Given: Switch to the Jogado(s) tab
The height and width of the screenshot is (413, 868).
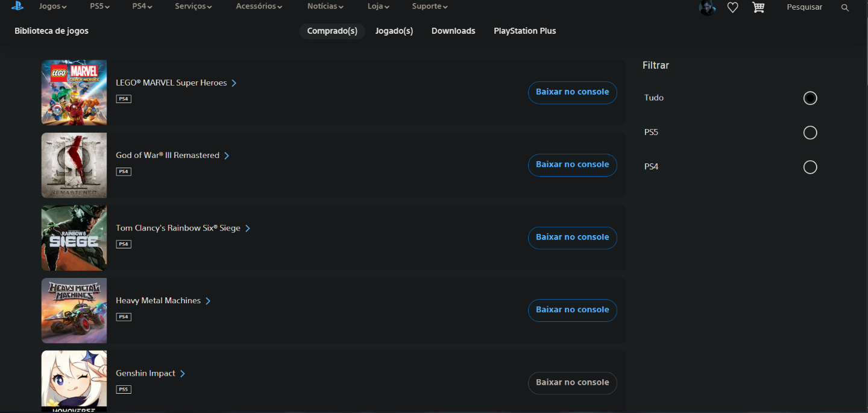Looking at the screenshot, I should pos(394,31).
